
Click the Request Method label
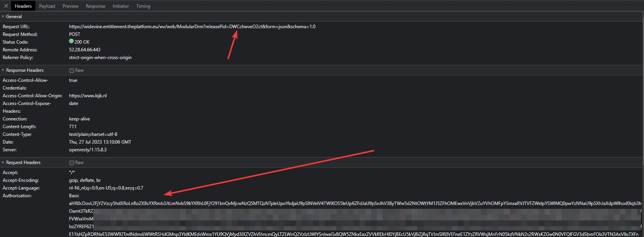pyautogui.click(x=20, y=34)
